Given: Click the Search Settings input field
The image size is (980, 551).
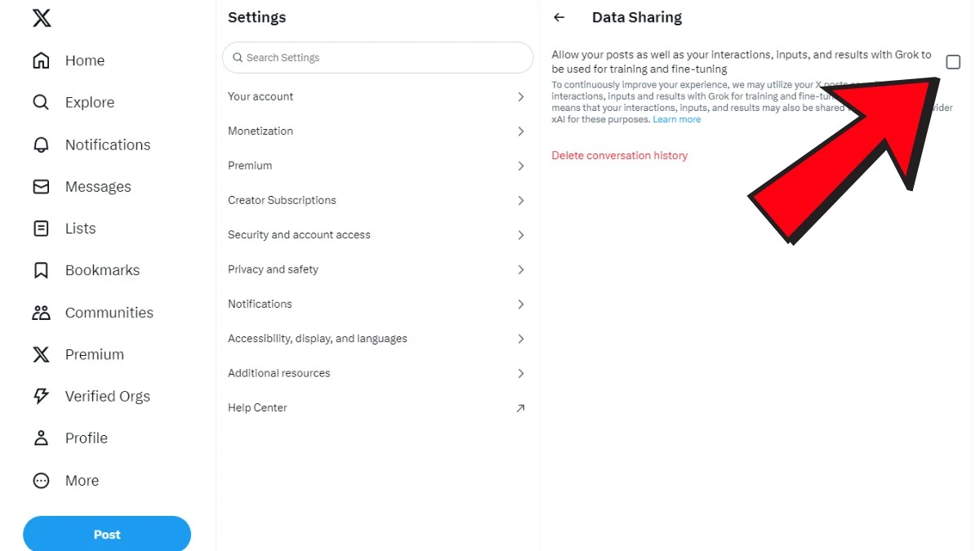Looking at the screenshot, I should [377, 58].
